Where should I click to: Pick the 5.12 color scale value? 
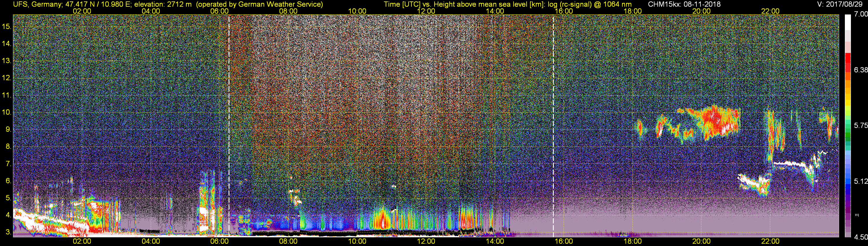coord(861,181)
